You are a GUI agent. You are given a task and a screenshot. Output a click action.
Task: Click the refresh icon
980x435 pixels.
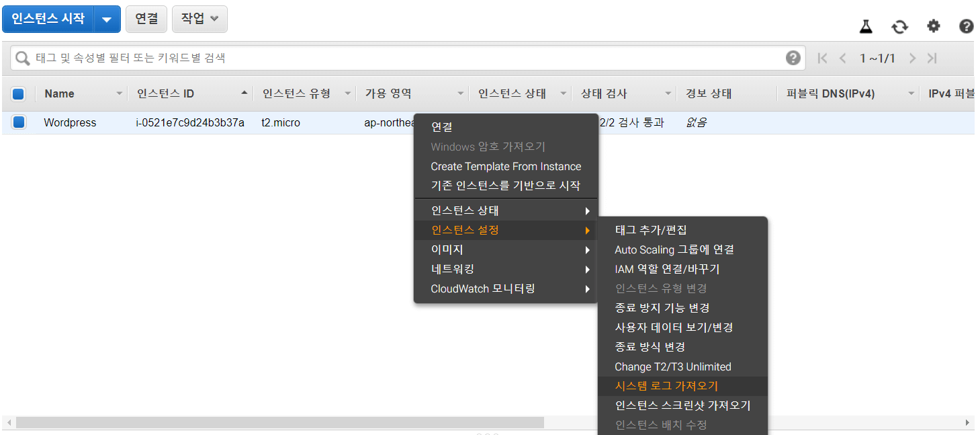point(899,26)
